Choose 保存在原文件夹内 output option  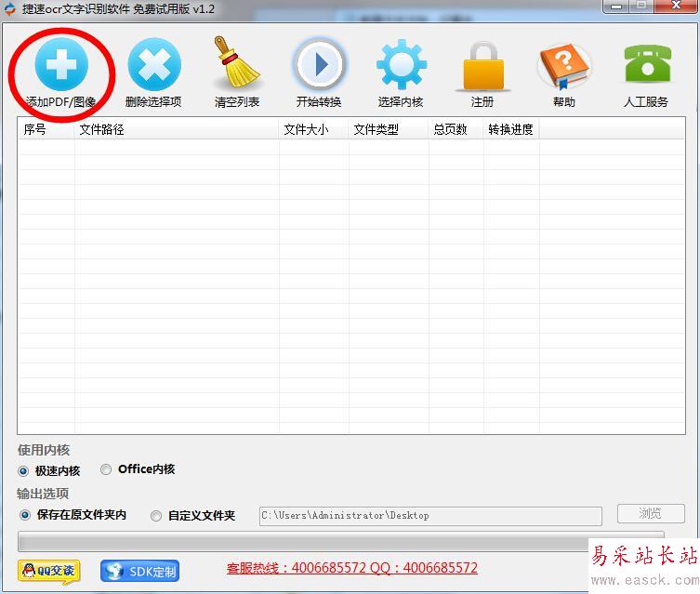pos(24,515)
